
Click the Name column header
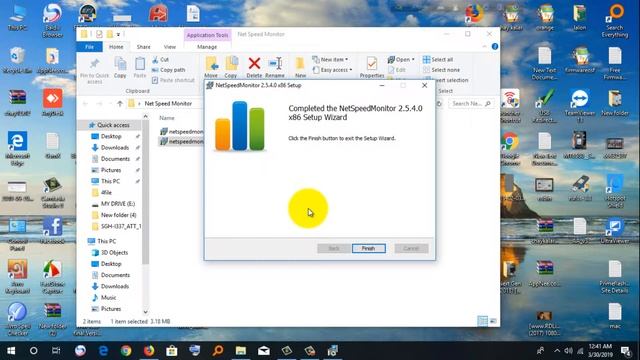tap(167, 118)
